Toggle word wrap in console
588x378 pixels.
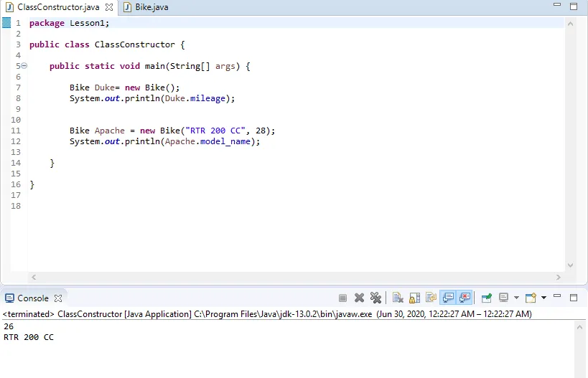(x=431, y=298)
